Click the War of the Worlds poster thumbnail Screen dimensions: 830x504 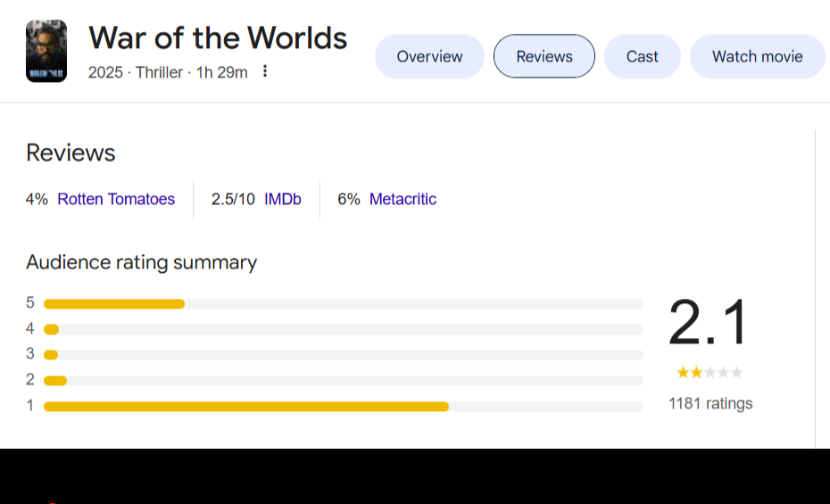pos(46,51)
